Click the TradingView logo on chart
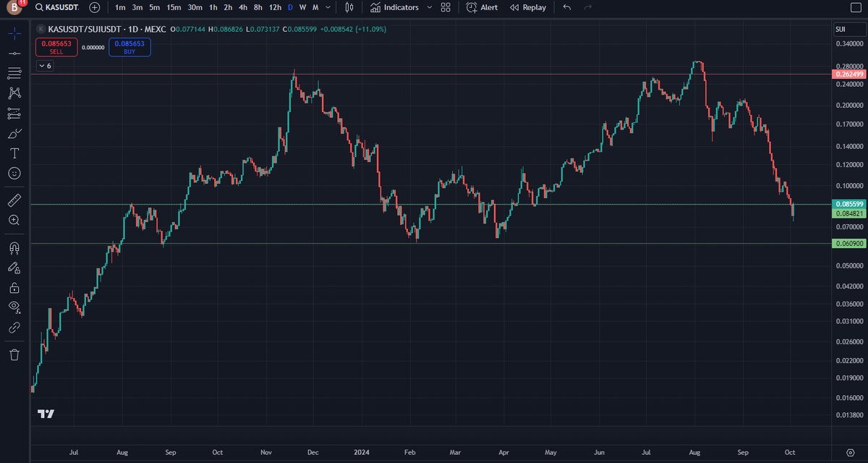This screenshot has width=868, height=463. point(46,415)
